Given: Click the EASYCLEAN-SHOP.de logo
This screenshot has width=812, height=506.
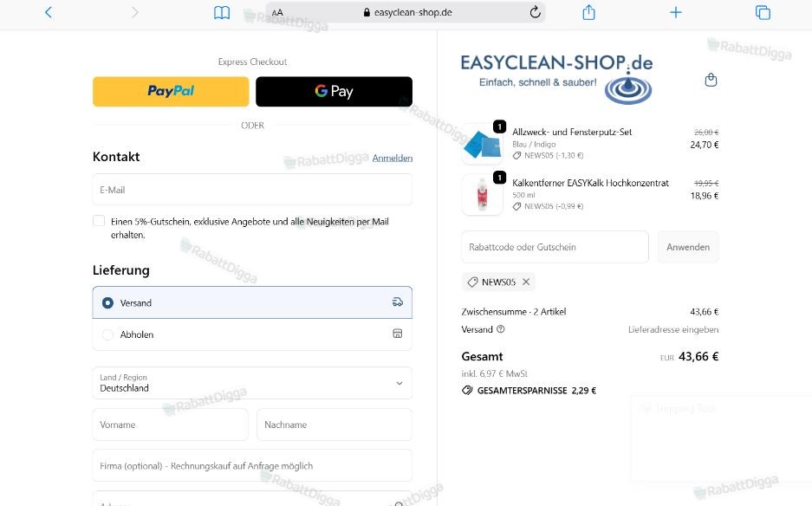Looking at the screenshot, I should (556, 79).
